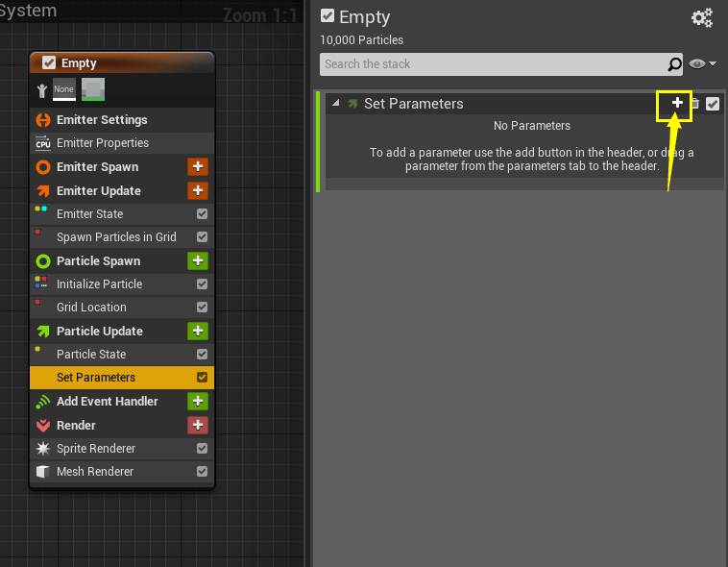
Task: Open the gear settings in selection panel
Action: click(x=701, y=18)
